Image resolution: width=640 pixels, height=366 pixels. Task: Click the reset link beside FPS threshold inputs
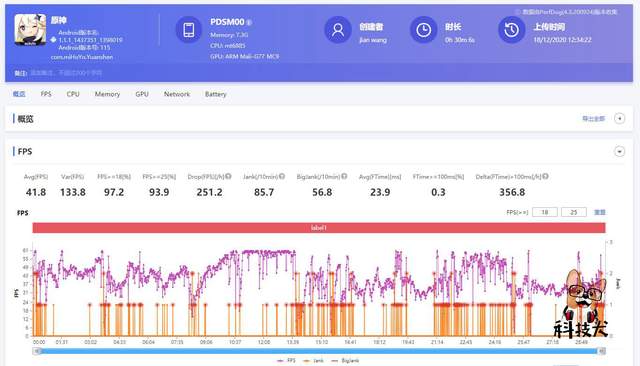pyautogui.click(x=600, y=212)
